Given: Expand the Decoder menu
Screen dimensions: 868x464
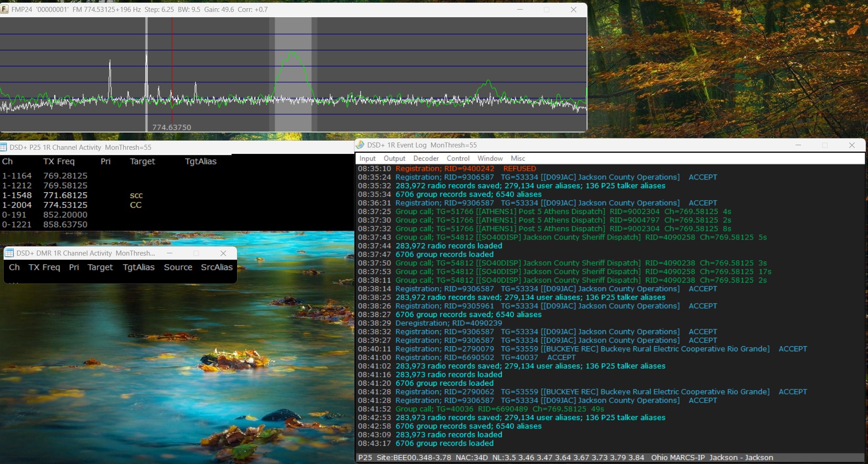Looking at the screenshot, I should pos(426,158).
